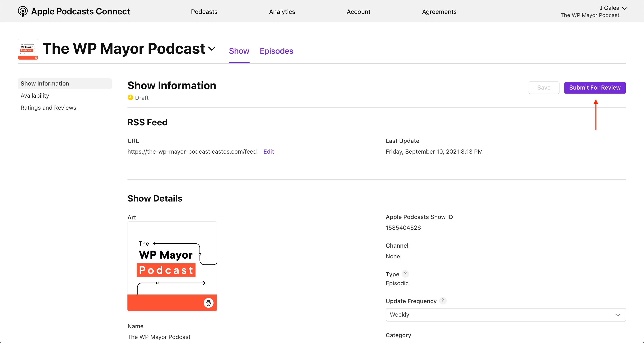Screen dimensions: 644x343
Task: Click the RSS Feed heading
Action: point(147,122)
